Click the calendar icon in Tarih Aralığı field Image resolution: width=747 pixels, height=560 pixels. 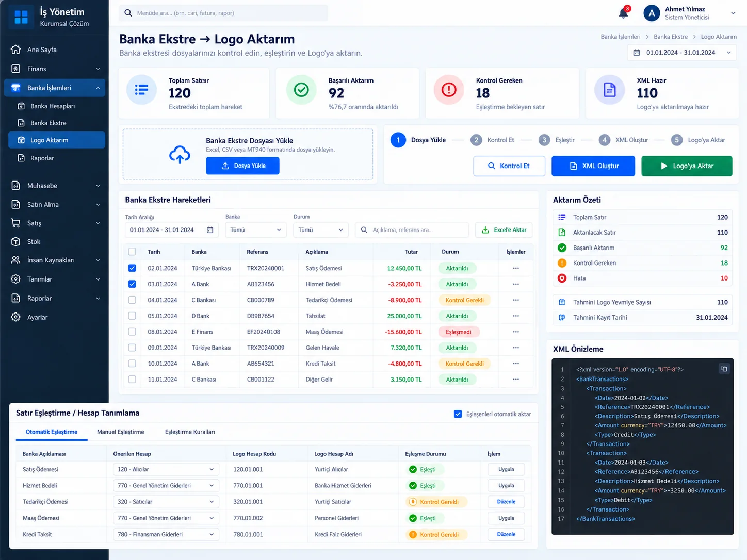pos(210,230)
